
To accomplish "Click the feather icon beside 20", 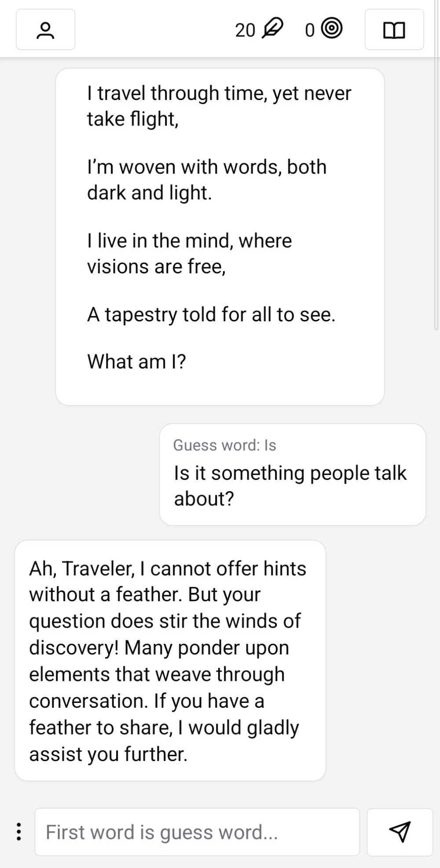I will [272, 29].
